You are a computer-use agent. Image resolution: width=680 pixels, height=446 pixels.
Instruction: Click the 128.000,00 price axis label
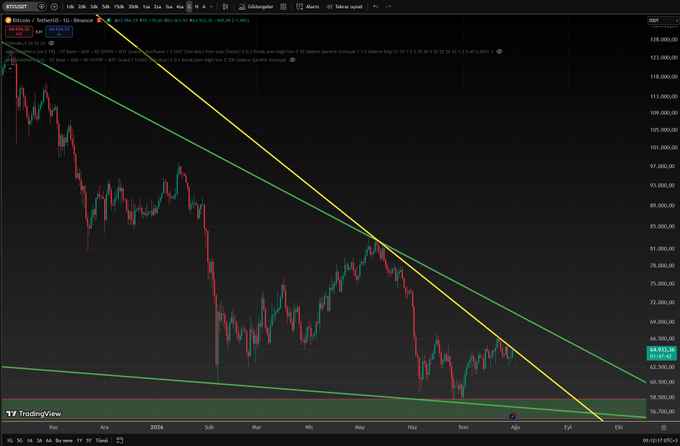point(664,39)
